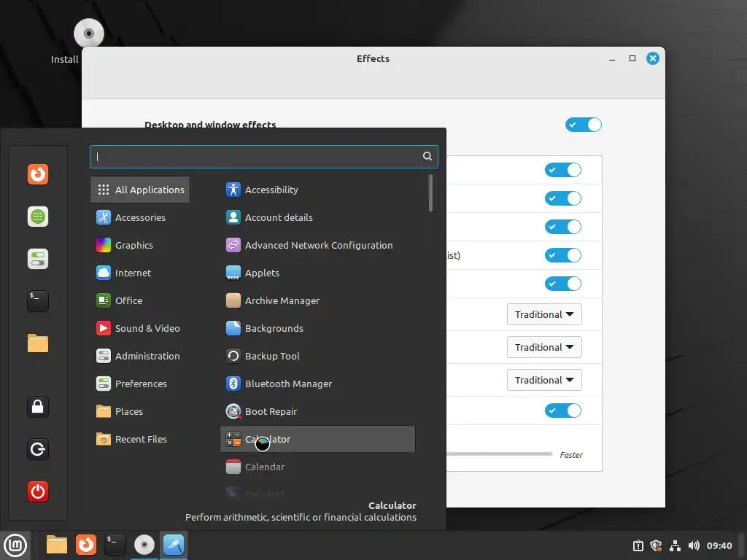Toggle switch in row ending 'ist)'
The height and width of the screenshot is (560, 747).
click(x=562, y=255)
